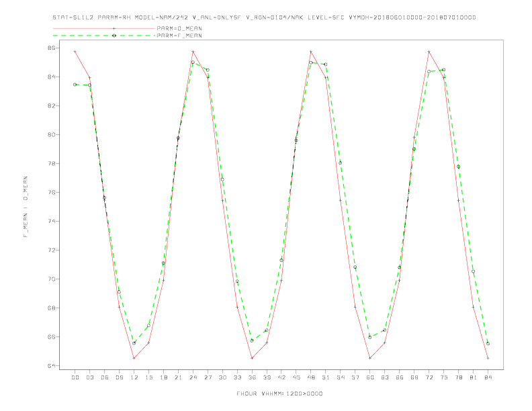Click the x-axis tick label 45
The image size is (532, 411).
click(x=296, y=377)
